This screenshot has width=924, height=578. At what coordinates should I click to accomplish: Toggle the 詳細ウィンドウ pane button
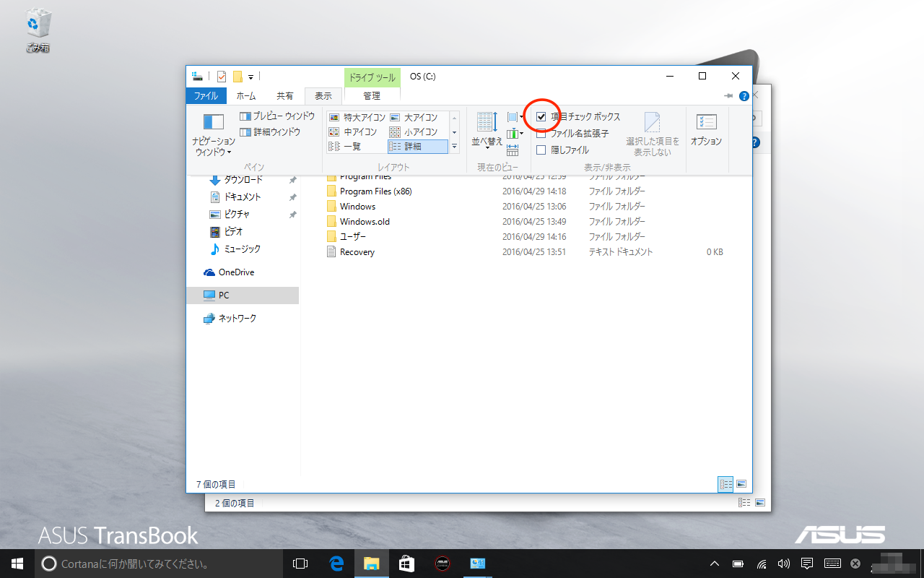270,132
